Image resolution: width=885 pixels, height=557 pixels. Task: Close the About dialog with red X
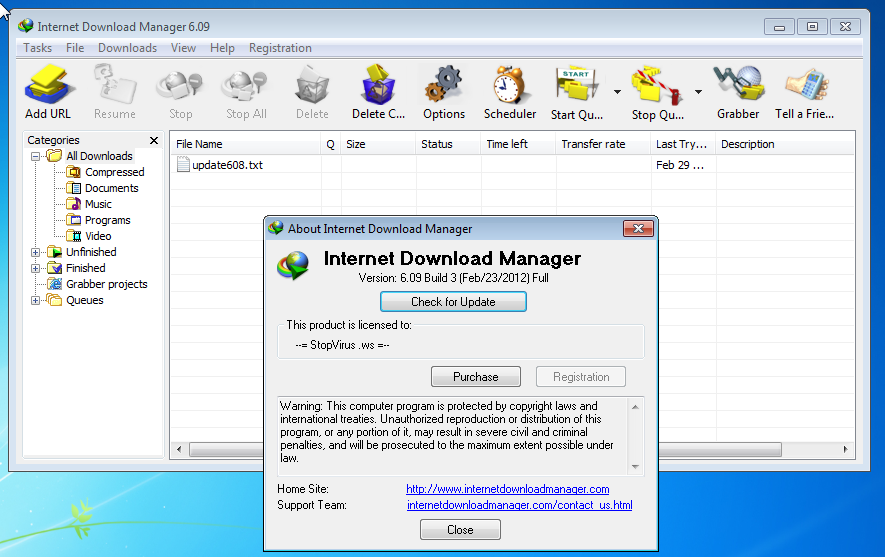[x=638, y=229]
